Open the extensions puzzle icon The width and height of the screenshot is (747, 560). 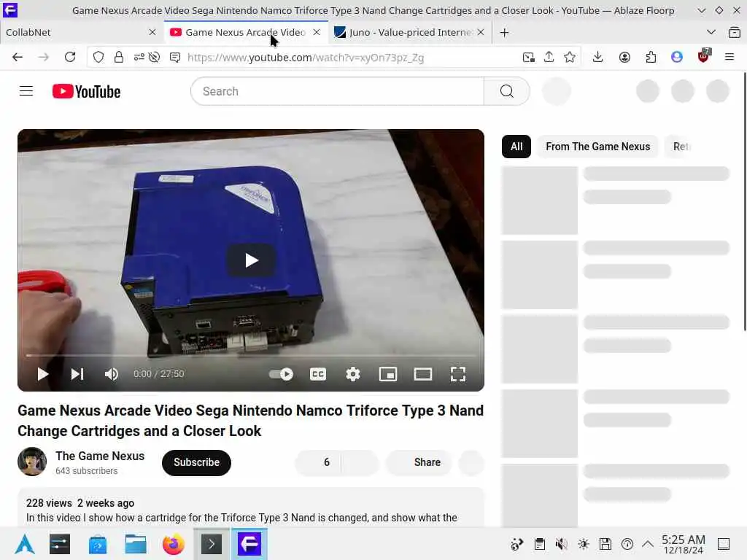[x=651, y=57]
